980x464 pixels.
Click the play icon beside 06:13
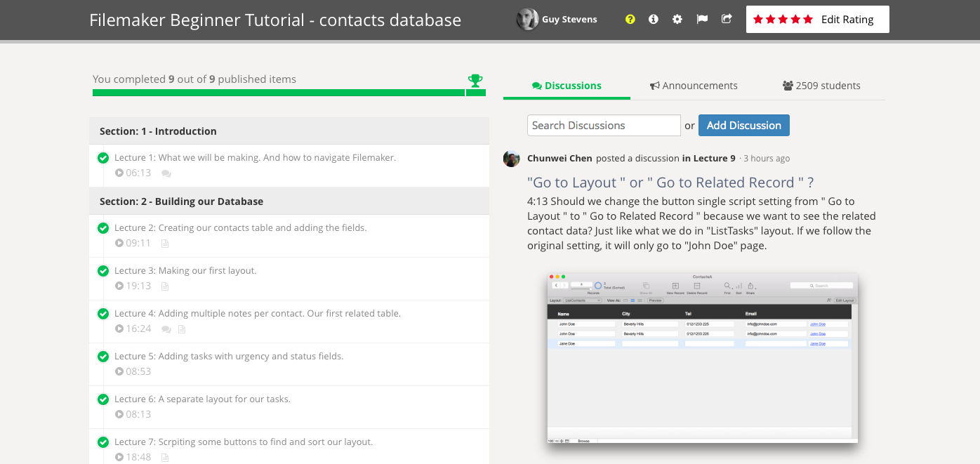[x=119, y=173]
